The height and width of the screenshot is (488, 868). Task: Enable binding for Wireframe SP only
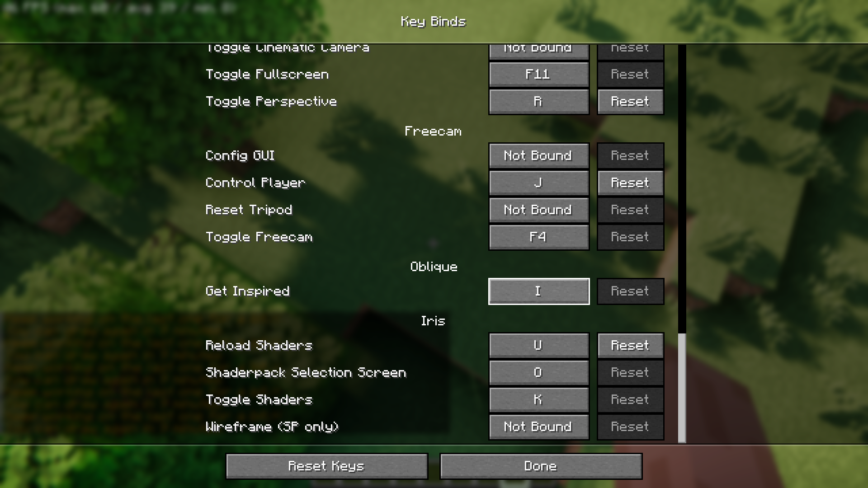[x=537, y=427]
